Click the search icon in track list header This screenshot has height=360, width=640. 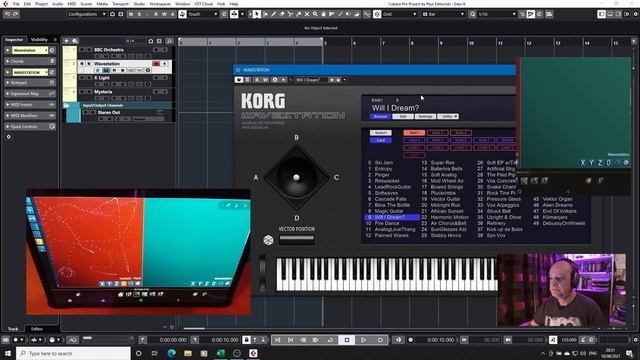(169, 41)
